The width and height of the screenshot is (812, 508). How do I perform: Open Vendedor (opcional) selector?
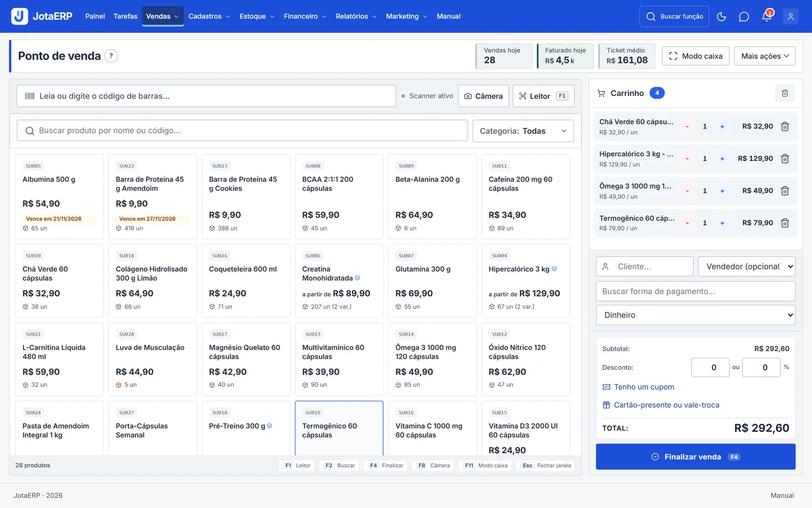(x=747, y=266)
